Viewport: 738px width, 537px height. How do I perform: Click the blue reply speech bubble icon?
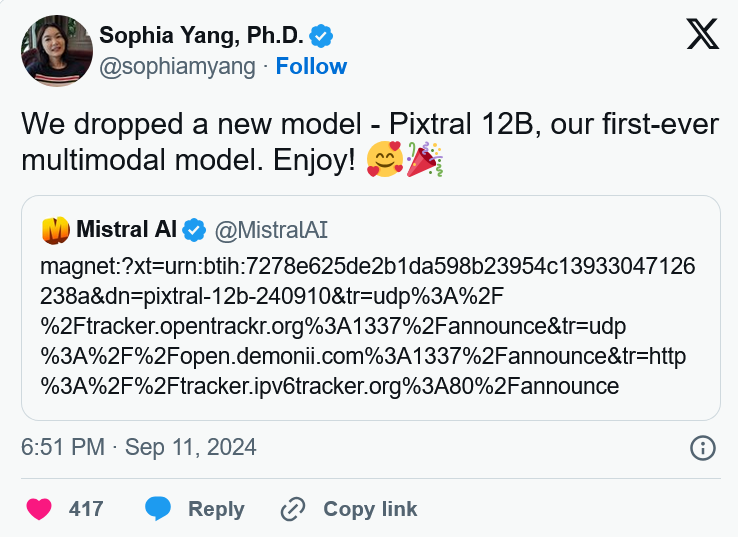pyautogui.click(x=158, y=509)
